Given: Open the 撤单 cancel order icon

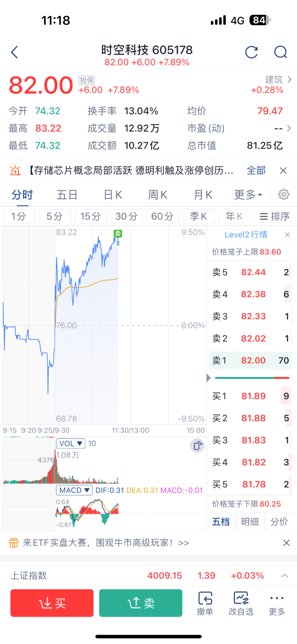Looking at the screenshot, I should (205, 603).
